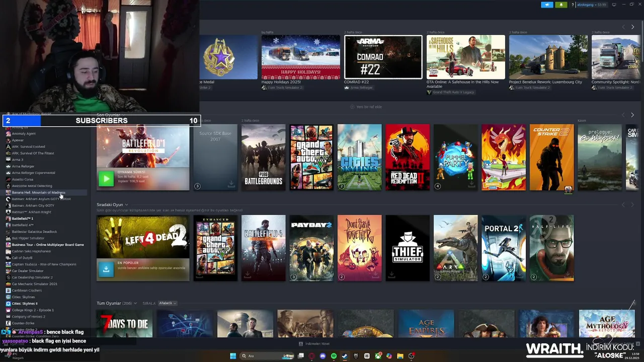
Task: Select Bus Flipper Simulator entry
Action: pyautogui.click(x=28, y=238)
